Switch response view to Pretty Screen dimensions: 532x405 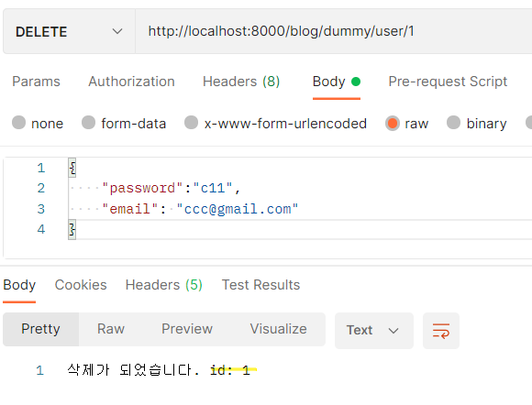(40, 329)
